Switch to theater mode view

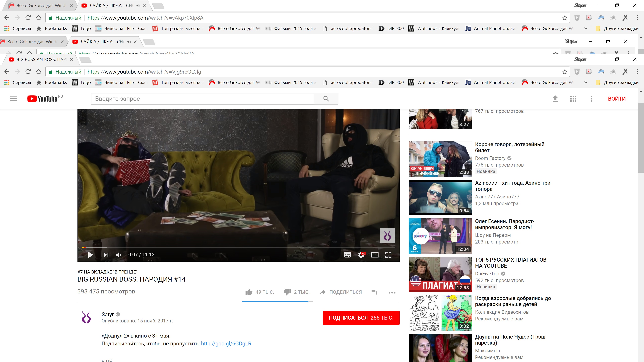coord(374,255)
